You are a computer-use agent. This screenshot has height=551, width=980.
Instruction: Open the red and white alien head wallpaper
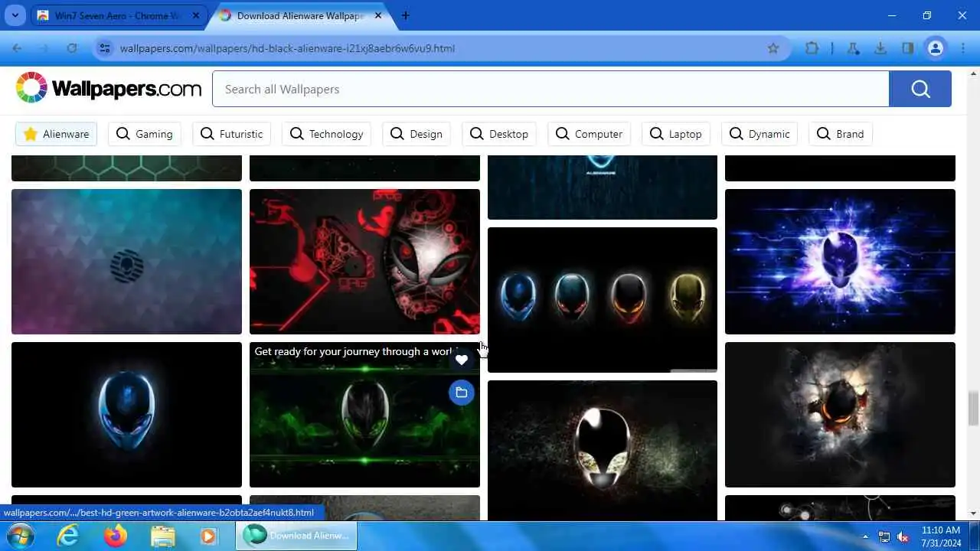[x=364, y=262]
